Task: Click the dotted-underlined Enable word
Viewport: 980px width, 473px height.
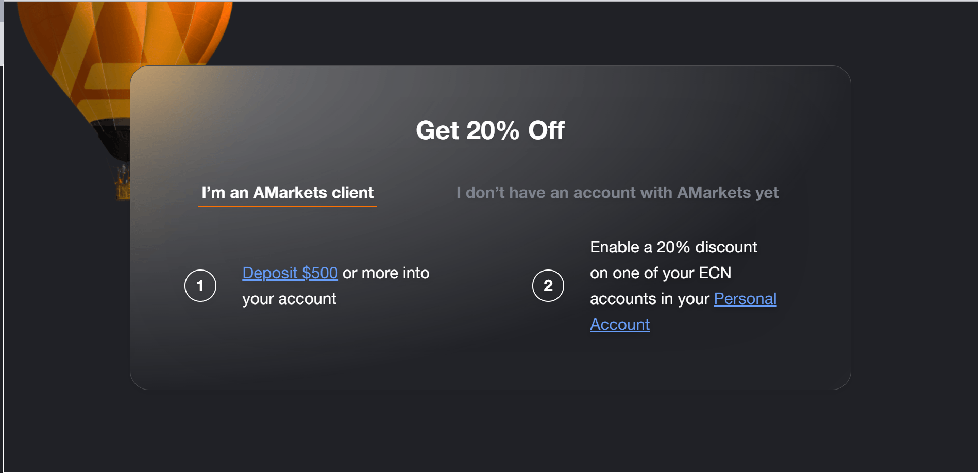Action: click(x=614, y=247)
